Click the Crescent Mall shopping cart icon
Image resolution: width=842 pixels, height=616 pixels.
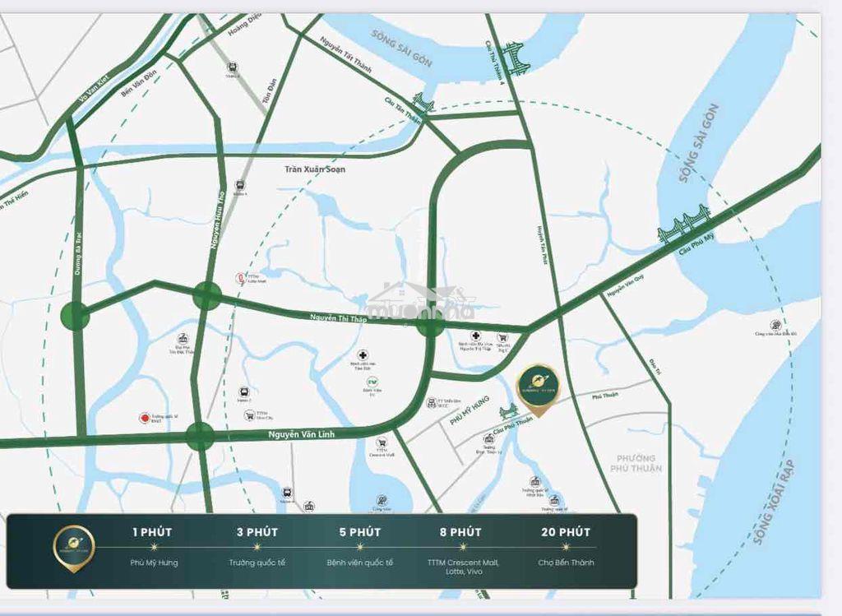pos(382,443)
